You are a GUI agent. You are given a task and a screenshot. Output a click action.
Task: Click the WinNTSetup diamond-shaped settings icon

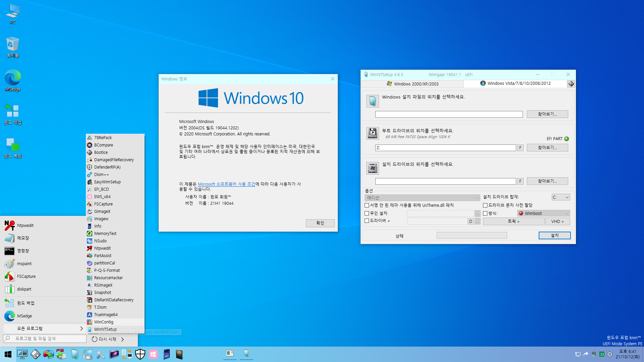tap(571, 84)
